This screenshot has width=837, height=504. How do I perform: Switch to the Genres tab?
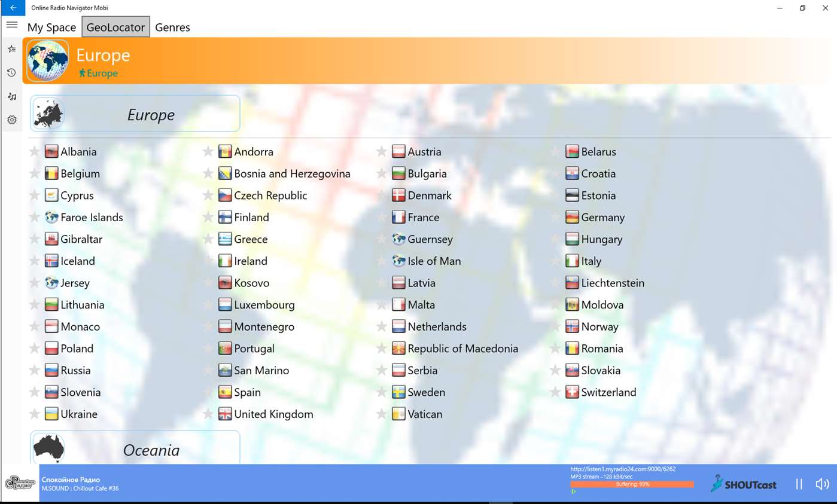(172, 28)
